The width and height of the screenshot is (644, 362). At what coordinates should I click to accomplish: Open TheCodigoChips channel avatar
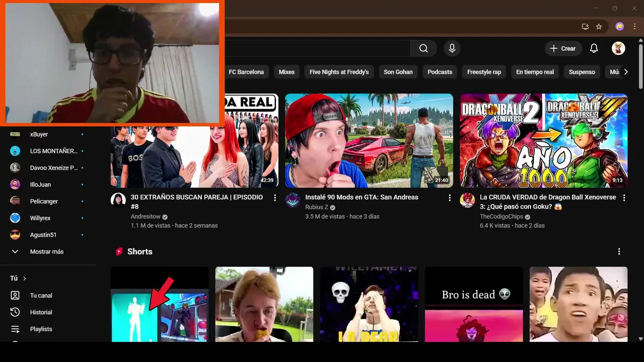pos(467,200)
